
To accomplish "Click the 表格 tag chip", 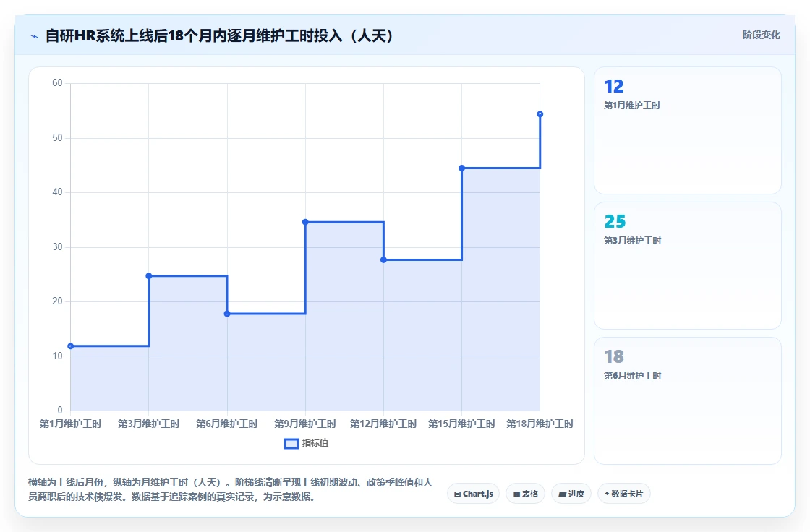I will (x=525, y=494).
